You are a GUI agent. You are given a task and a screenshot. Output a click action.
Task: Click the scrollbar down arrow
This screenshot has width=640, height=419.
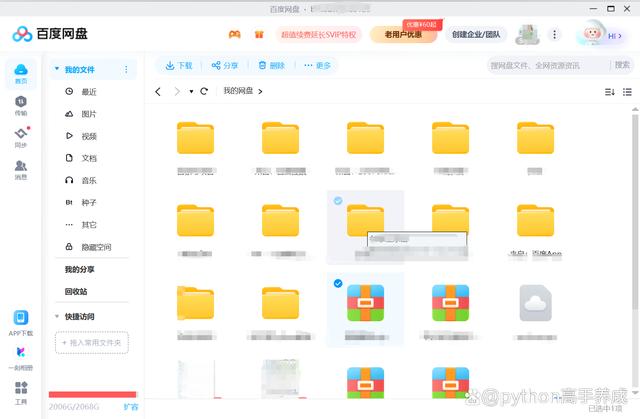[635, 392]
